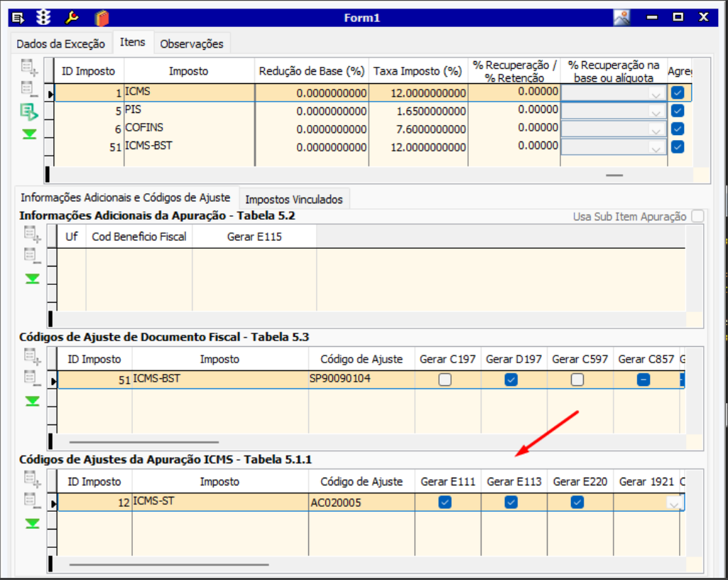Open the Impostos Vinculados tab
Screen dimensions: 728x580
point(294,199)
